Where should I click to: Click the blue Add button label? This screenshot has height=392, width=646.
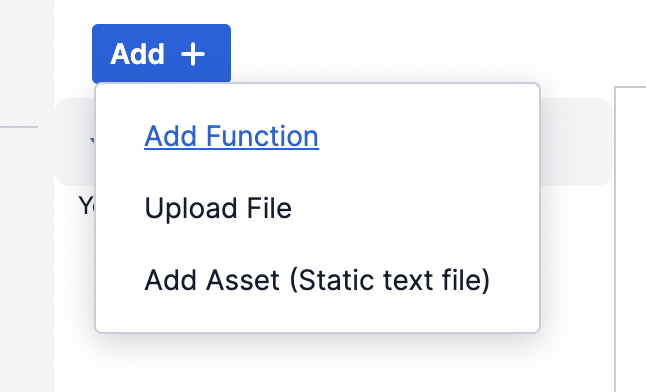click(138, 54)
